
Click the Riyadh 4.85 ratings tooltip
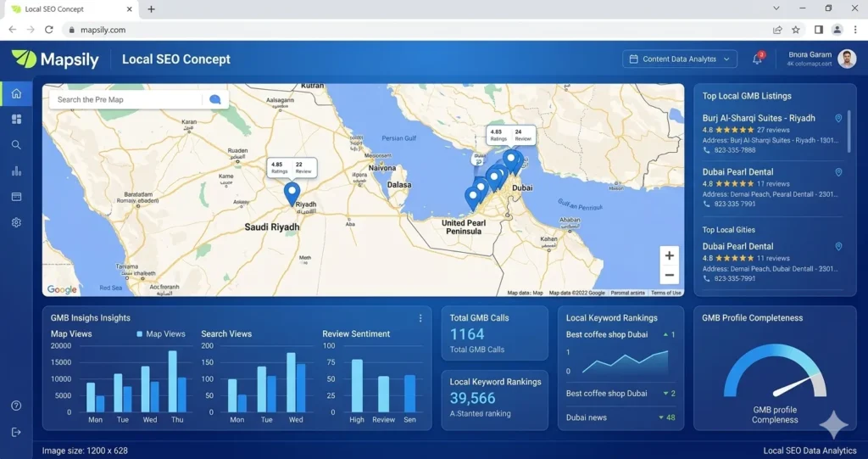(292, 167)
